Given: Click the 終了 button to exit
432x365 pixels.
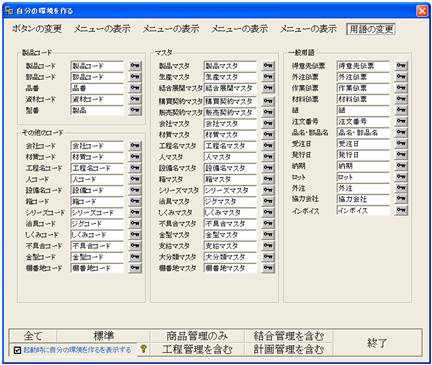Looking at the screenshot, I should tap(377, 343).
